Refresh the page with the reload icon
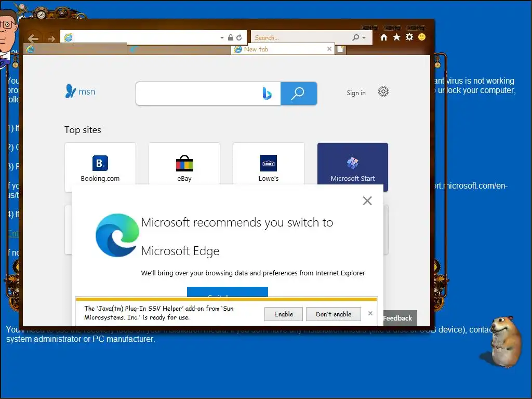The width and height of the screenshot is (532, 399). (x=239, y=37)
